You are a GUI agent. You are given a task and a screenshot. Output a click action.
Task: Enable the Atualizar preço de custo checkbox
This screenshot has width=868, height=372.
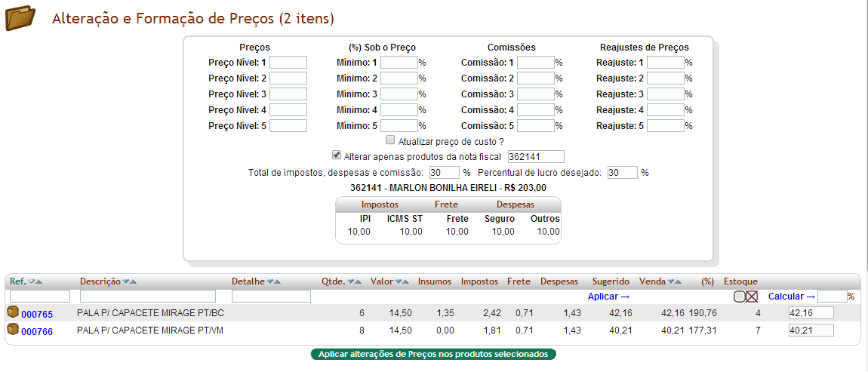pyautogui.click(x=390, y=140)
